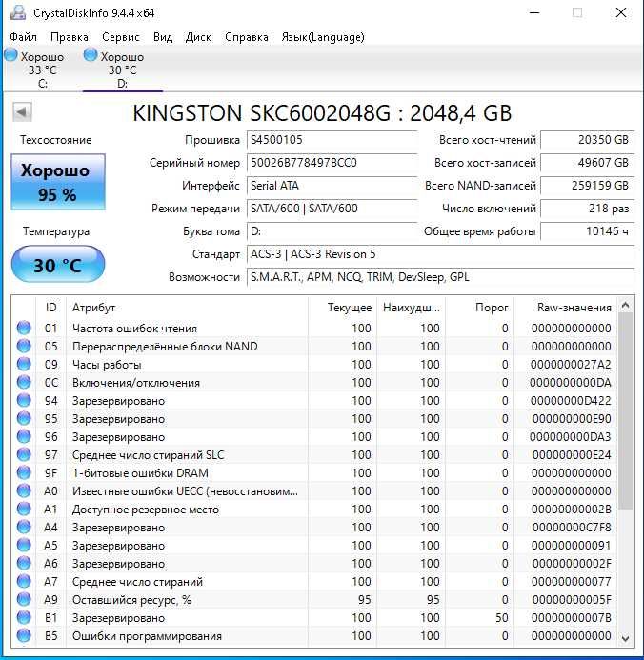Click the Текущее column header
This screenshot has height=660, width=644.
point(342,308)
